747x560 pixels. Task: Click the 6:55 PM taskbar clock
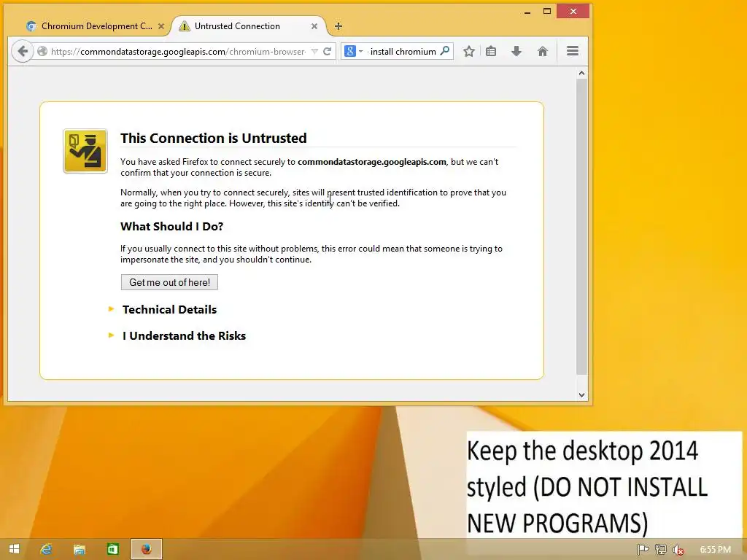click(x=715, y=550)
